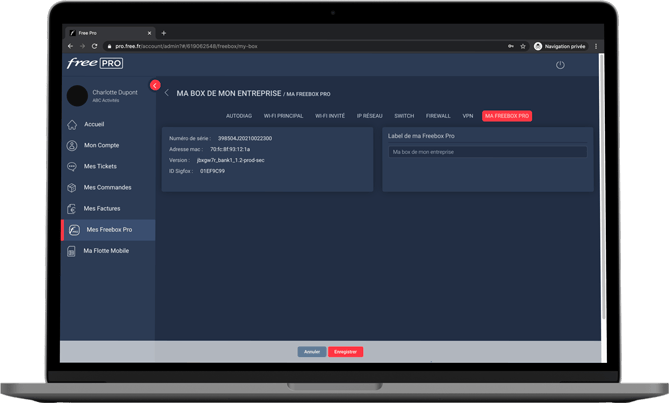The width and height of the screenshot is (669, 403).
Task: Close the Free Pro browser tab
Action: (x=149, y=33)
